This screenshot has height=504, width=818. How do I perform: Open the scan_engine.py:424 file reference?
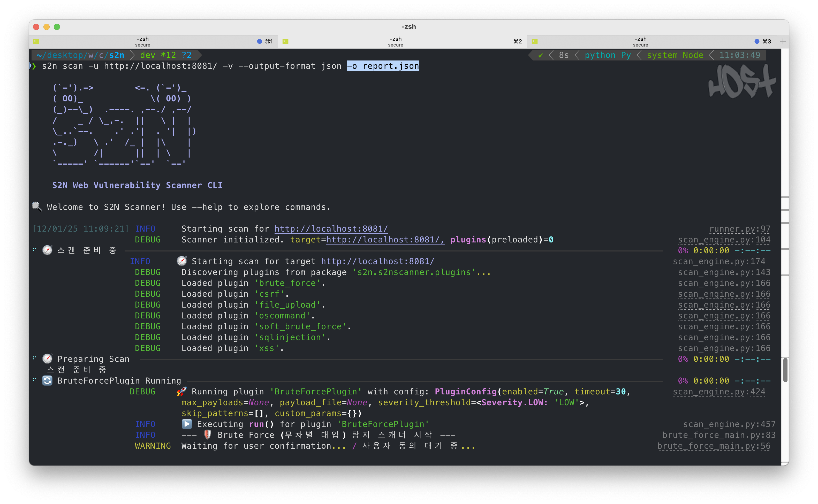pyautogui.click(x=719, y=392)
